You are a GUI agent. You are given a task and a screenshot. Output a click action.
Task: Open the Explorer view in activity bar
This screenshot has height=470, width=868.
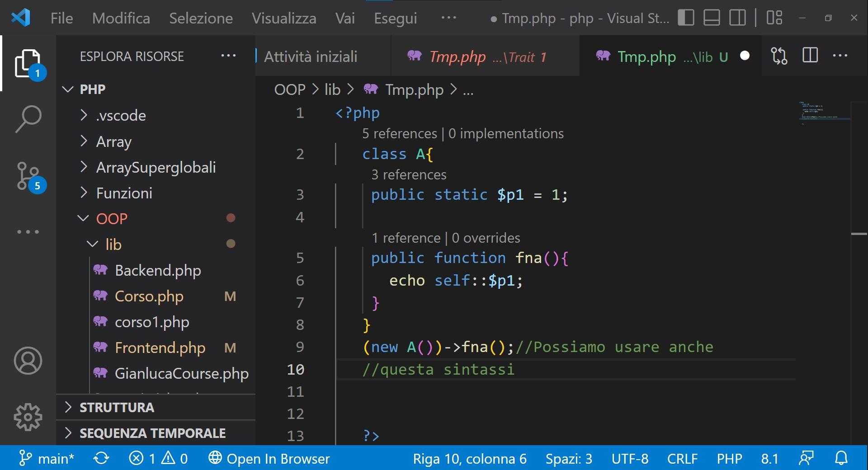[28, 63]
